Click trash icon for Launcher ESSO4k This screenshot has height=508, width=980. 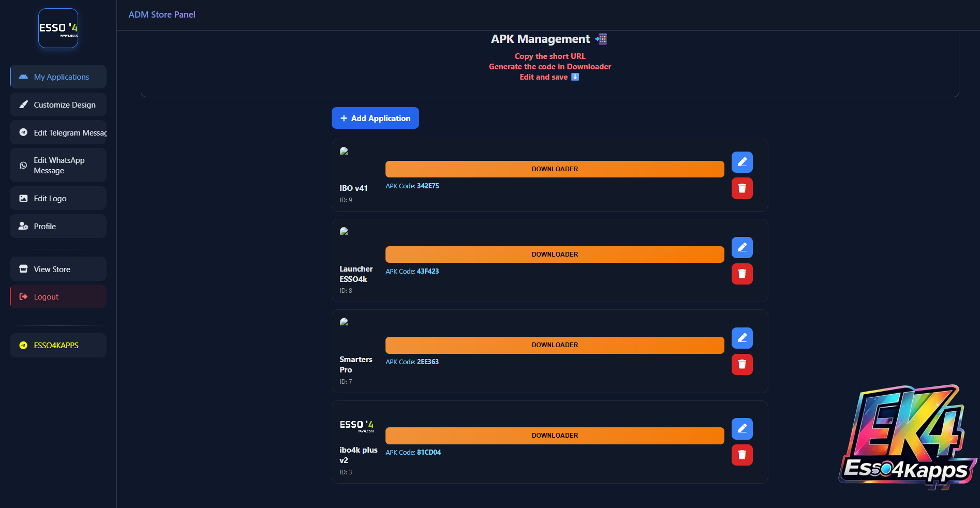pyautogui.click(x=742, y=274)
